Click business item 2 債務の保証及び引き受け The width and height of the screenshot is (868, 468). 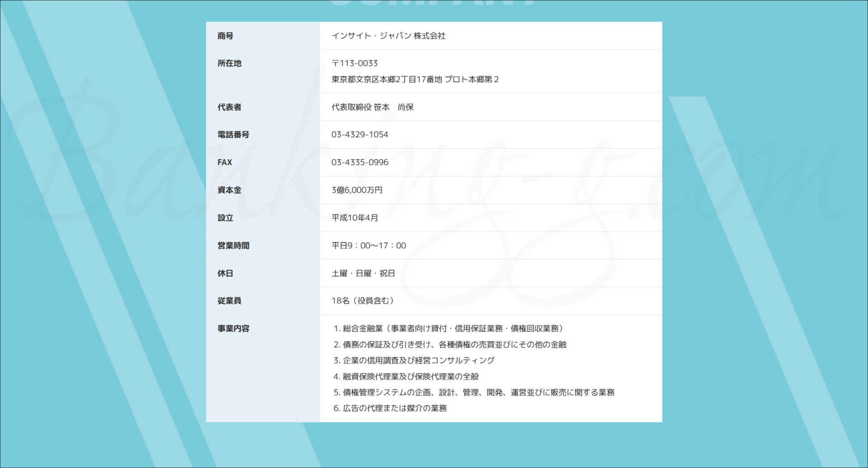coord(450,345)
